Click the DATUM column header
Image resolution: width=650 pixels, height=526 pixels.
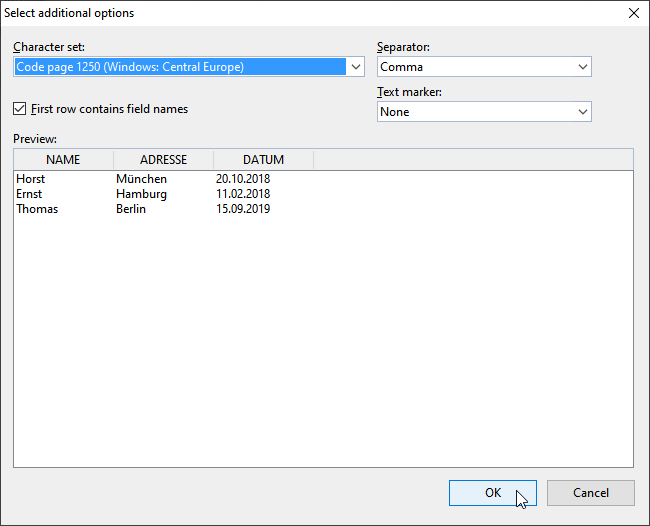(x=264, y=160)
